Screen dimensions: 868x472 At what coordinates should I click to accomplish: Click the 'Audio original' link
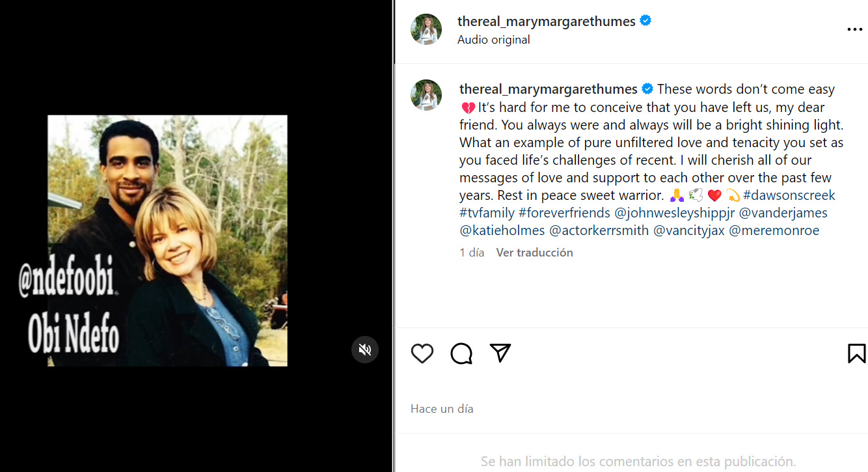pyautogui.click(x=493, y=40)
